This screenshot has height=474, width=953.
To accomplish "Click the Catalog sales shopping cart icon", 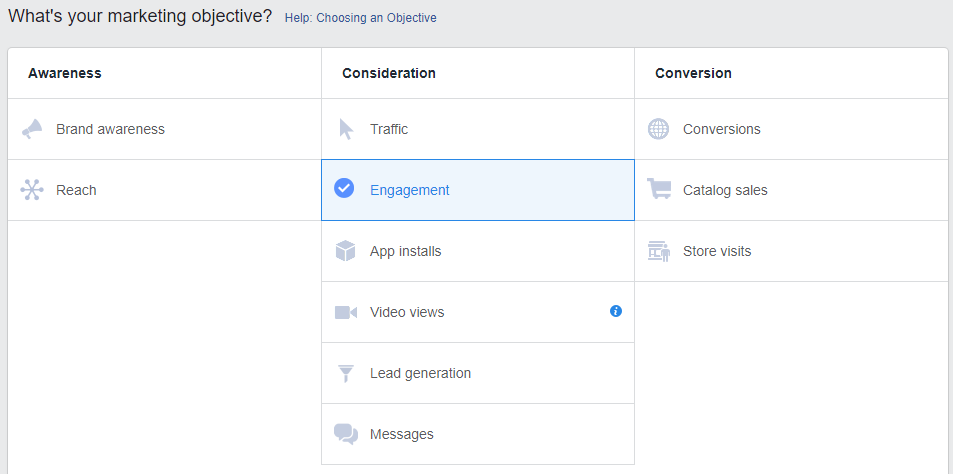I will pyautogui.click(x=659, y=189).
